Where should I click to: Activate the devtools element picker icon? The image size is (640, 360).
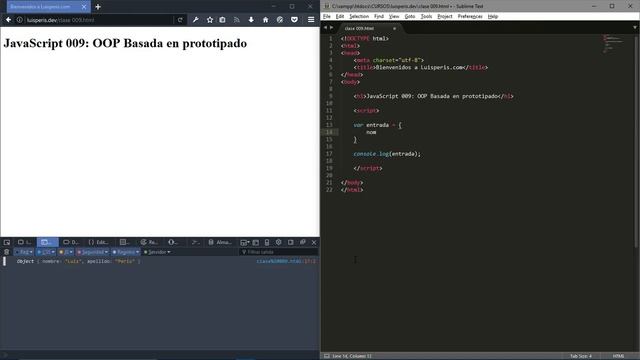pos(7,242)
